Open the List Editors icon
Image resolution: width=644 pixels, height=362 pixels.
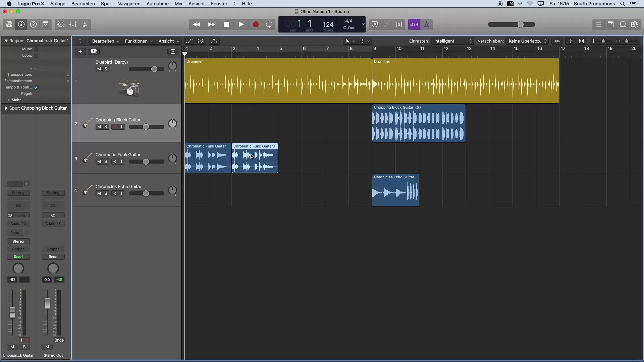click(x=598, y=24)
